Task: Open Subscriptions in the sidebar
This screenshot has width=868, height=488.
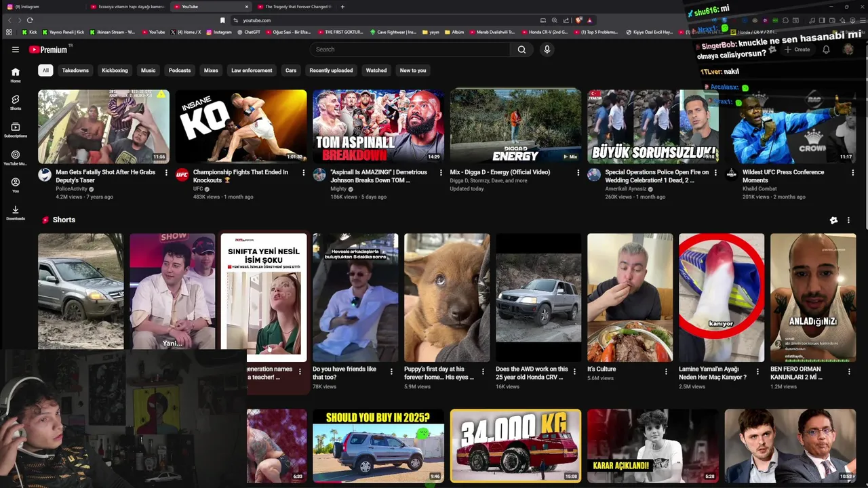Action: click(x=16, y=130)
